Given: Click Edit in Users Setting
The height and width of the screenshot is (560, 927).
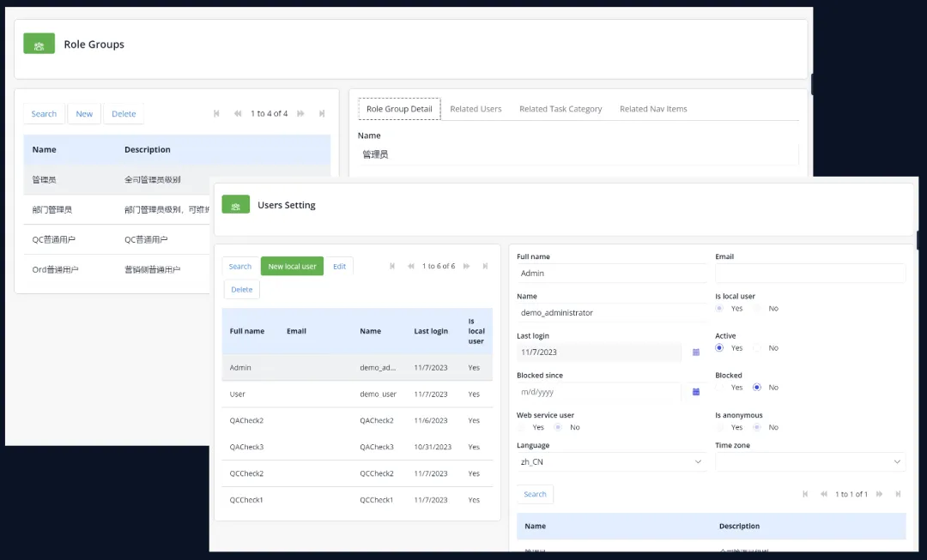Looking at the screenshot, I should click(x=339, y=267).
